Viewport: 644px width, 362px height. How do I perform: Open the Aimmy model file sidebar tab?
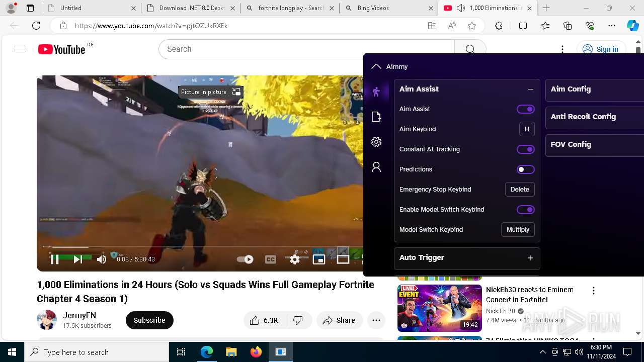(x=376, y=117)
